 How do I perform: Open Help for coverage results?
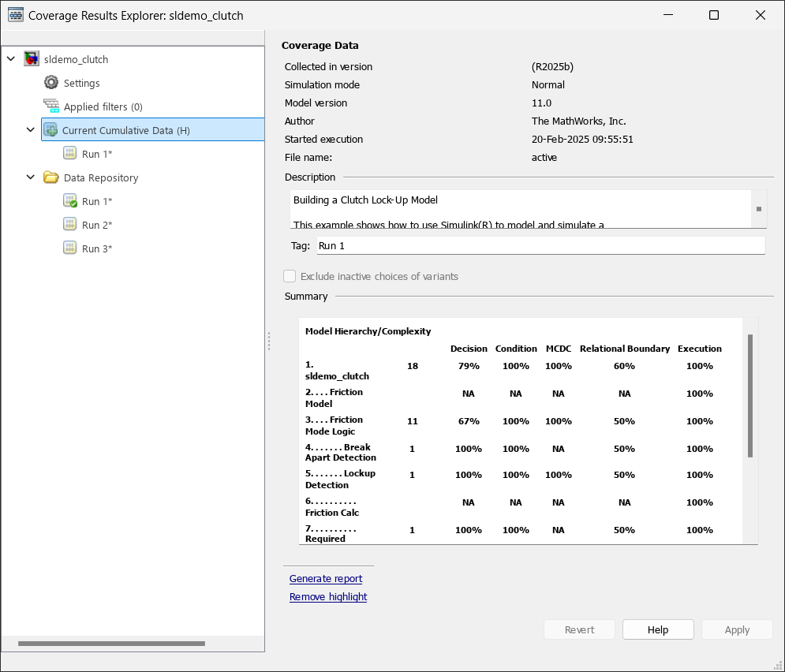pyautogui.click(x=658, y=629)
